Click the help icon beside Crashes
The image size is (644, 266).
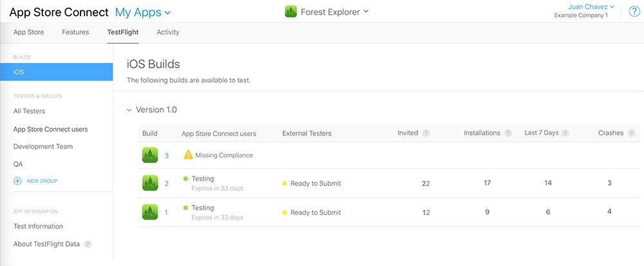point(631,133)
